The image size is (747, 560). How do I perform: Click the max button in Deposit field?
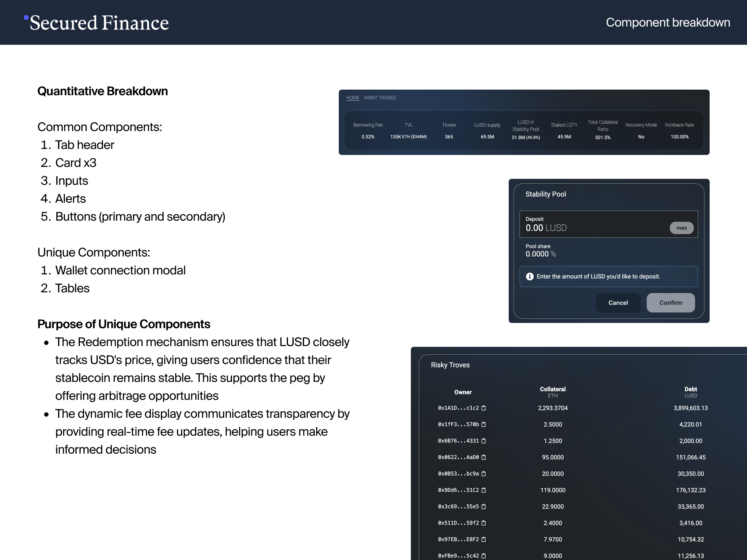point(682,228)
